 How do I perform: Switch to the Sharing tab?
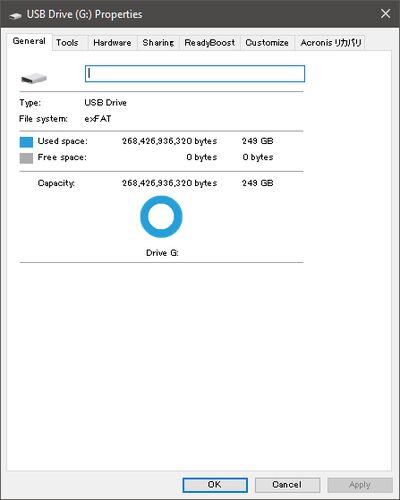(158, 43)
